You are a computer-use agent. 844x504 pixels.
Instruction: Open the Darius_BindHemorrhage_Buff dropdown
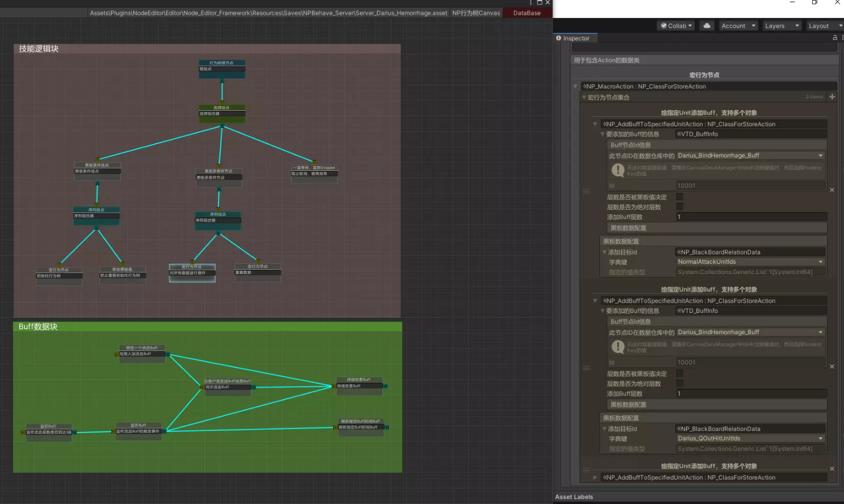coord(750,155)
